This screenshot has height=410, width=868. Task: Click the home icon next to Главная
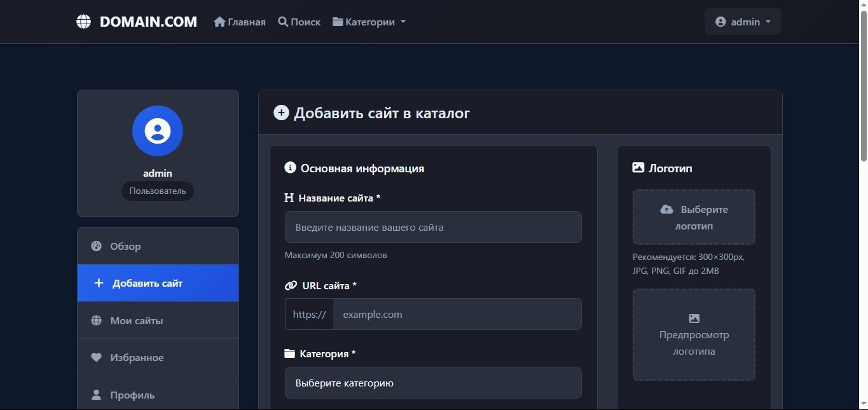pos(219,22)
